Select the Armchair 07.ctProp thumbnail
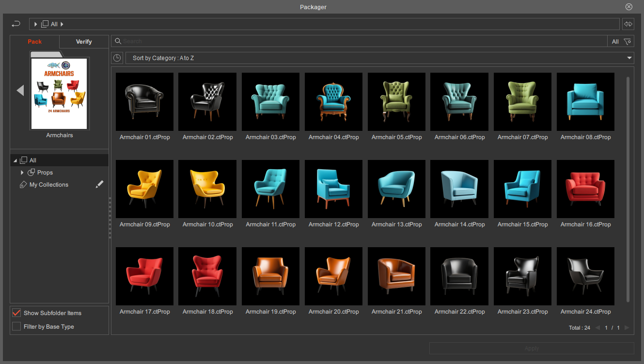644x364 pixels. pos(523,102)
